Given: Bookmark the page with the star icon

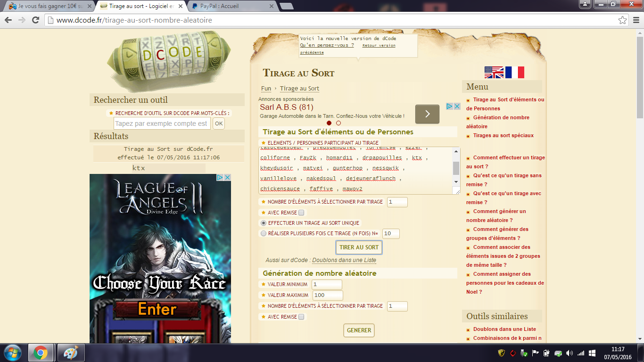Looking at the screenshot, I should tap(623, 20).
